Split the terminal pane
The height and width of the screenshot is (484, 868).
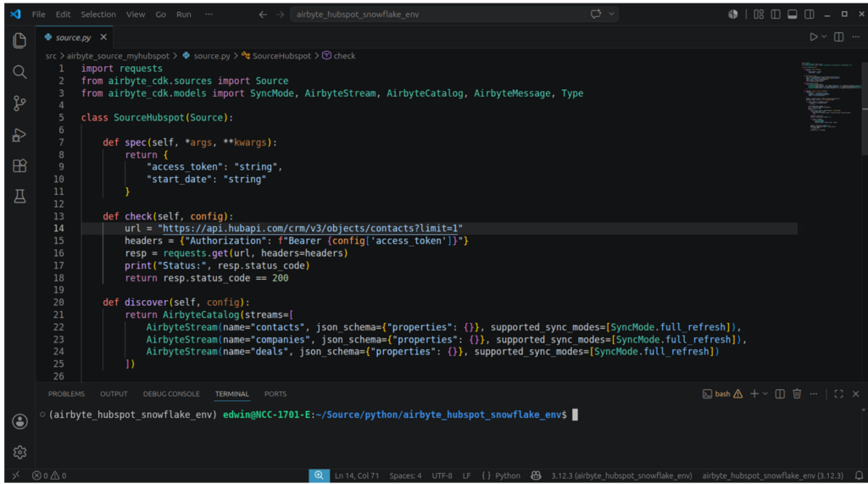(780, 394)
